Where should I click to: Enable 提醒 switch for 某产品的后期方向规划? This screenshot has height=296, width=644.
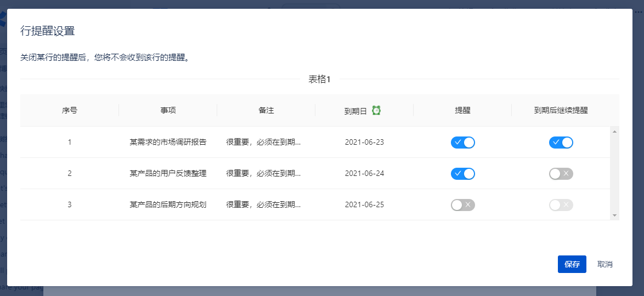462,205
